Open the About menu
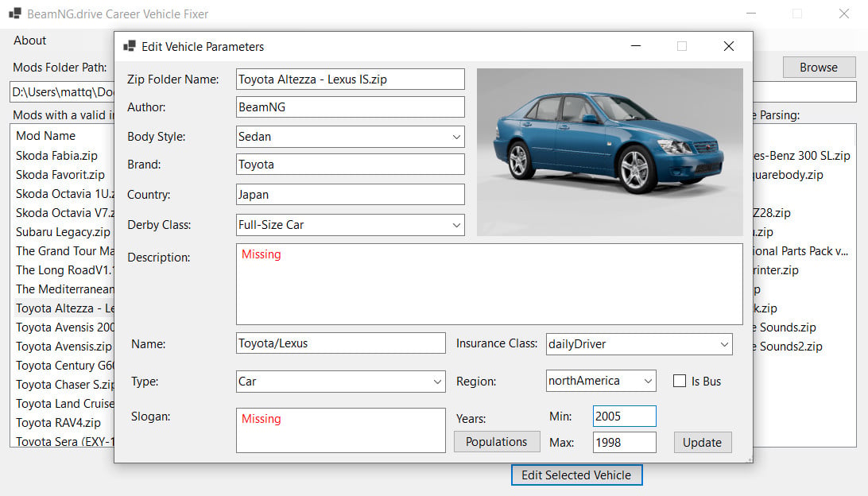Screen dimensions: 868x496 [30, 41]
